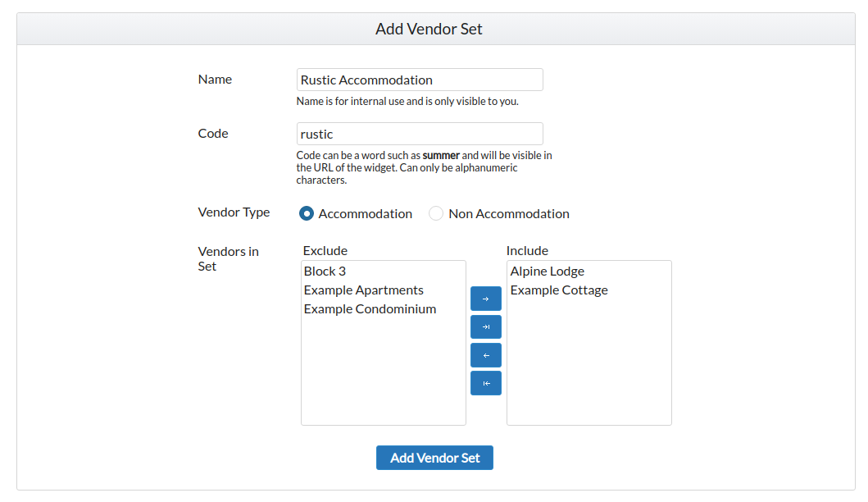This screenshot has height=502, width=868.
Task: Click the Non Accommodation label text
Action: (508, 213)
